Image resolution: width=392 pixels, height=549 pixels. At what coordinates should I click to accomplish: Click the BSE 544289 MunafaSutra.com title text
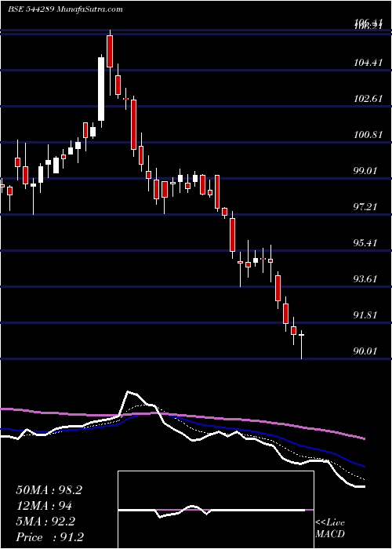coord(65,9)
